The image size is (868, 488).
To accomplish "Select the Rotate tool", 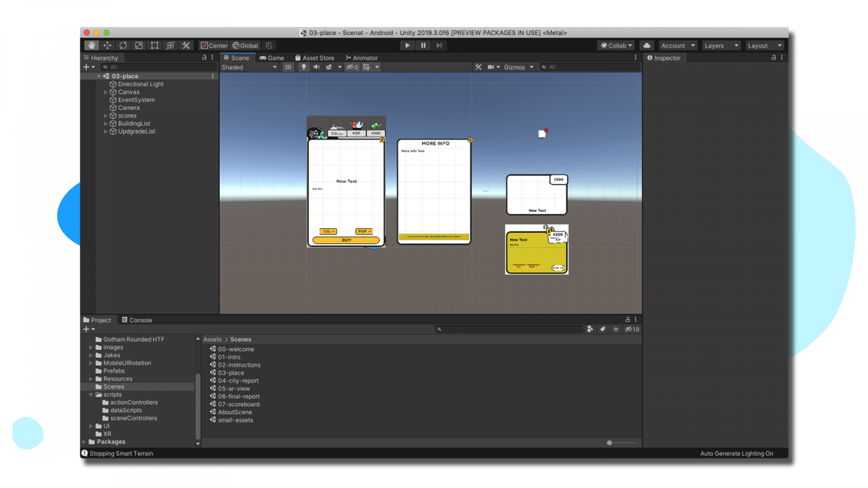I will tap(123, 46).
